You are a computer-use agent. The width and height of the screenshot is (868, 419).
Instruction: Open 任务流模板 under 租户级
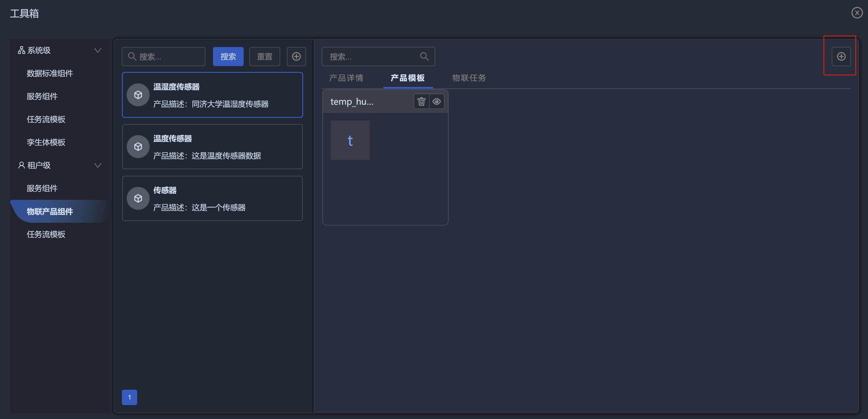(46, 234)
